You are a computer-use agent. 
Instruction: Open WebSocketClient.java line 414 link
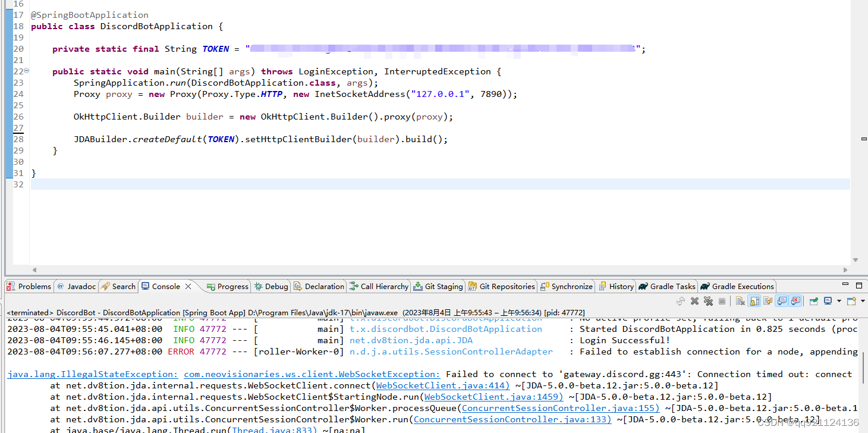pos(442,385)
